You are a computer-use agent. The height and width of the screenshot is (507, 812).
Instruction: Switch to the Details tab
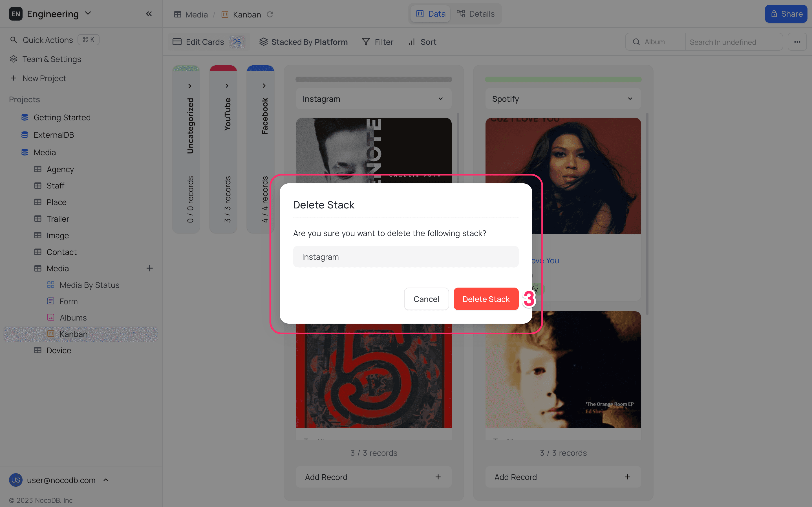(x=475, y=14)
